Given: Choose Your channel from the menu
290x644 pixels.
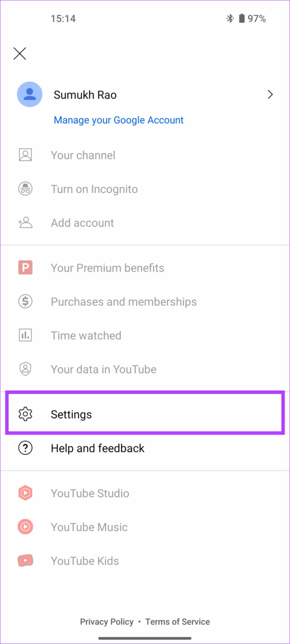Looking at the screenshot, I should (x=83, y=155).
